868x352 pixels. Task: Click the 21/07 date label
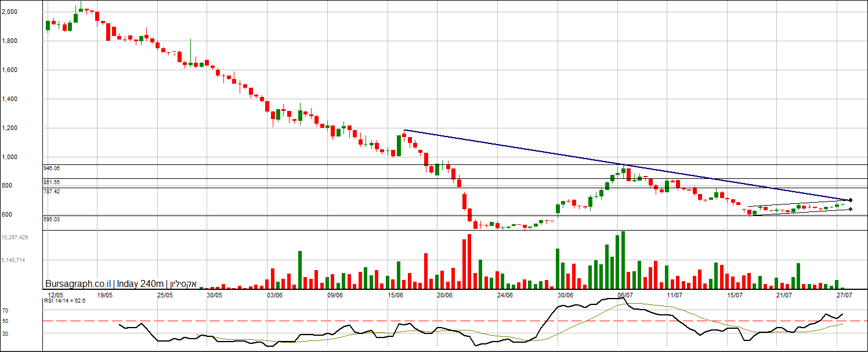pyautogui.click(x=784, y=295)
